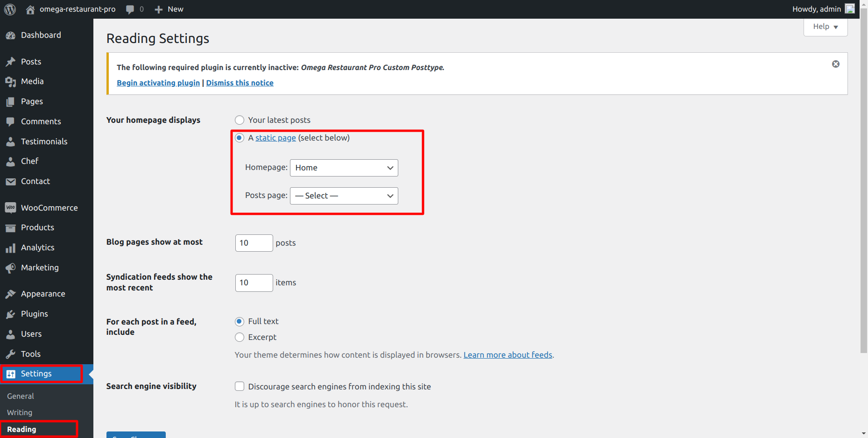Viewport: 868px width, 438px height.
Task: Click the Marketing megaphone icon
Action: [11, 268]
